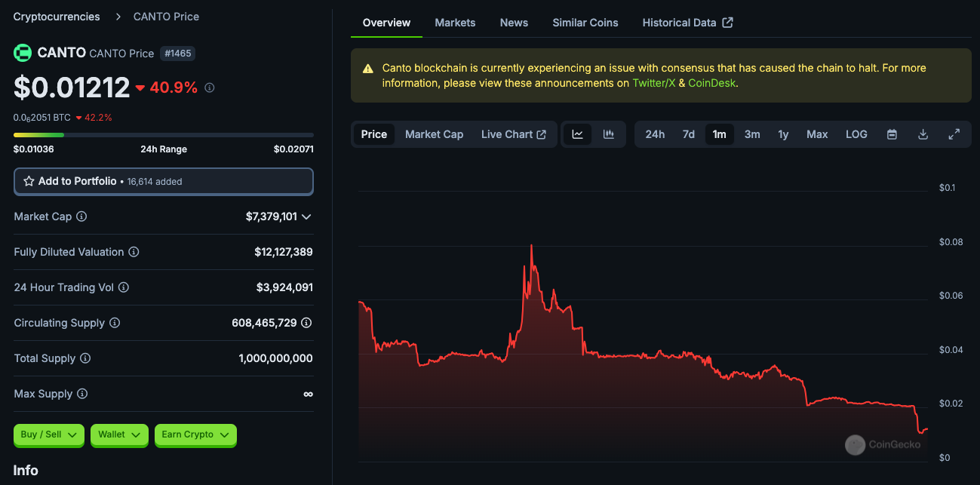Open the Earn Crypto dropdown
This screenshot has height=485, width=980.
click(195, 434)
